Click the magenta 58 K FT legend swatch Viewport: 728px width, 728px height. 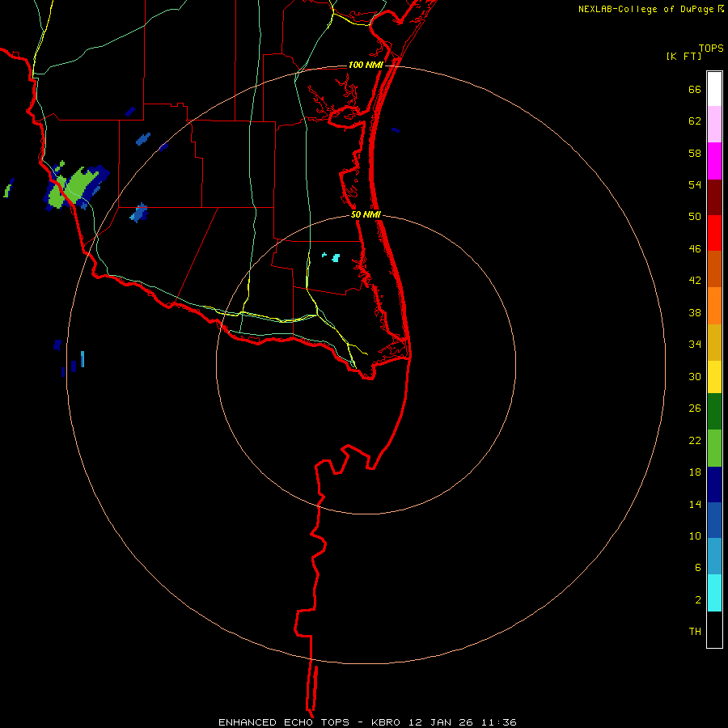(714, 161)
